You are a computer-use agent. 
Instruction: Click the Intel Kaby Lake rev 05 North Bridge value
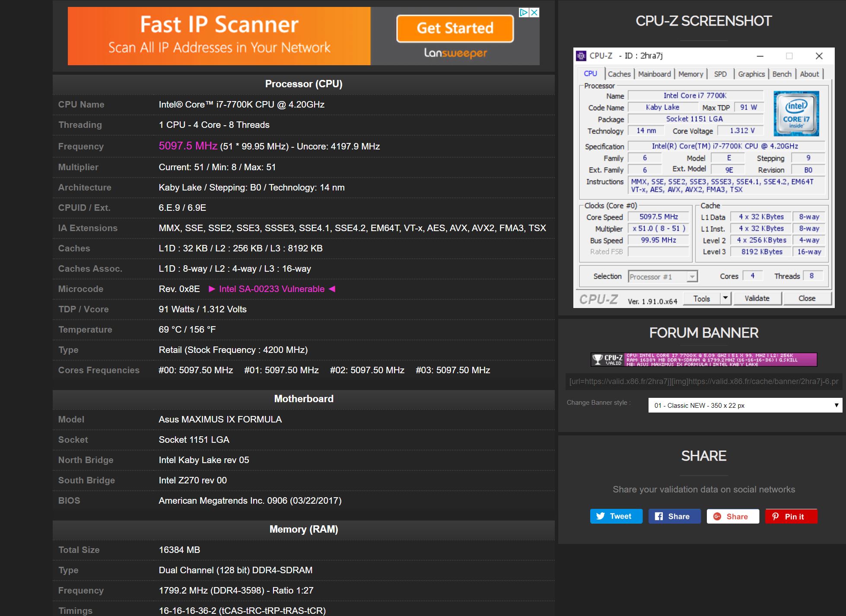[x=204, y=460]
